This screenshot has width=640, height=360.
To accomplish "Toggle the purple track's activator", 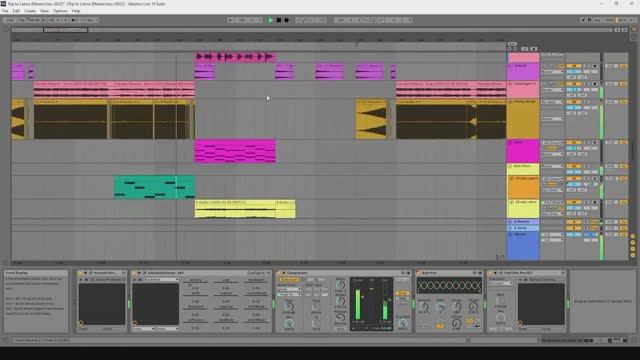I will pos(573,66).
